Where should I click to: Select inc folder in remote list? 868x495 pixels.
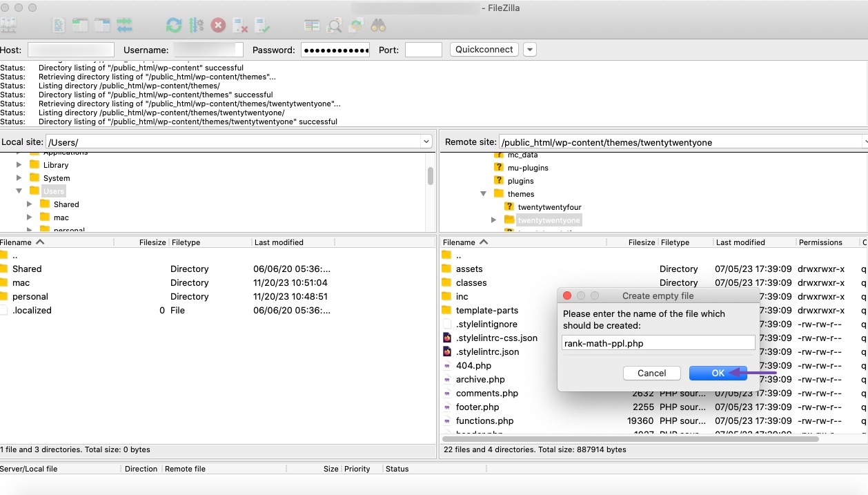pos(462,296)
